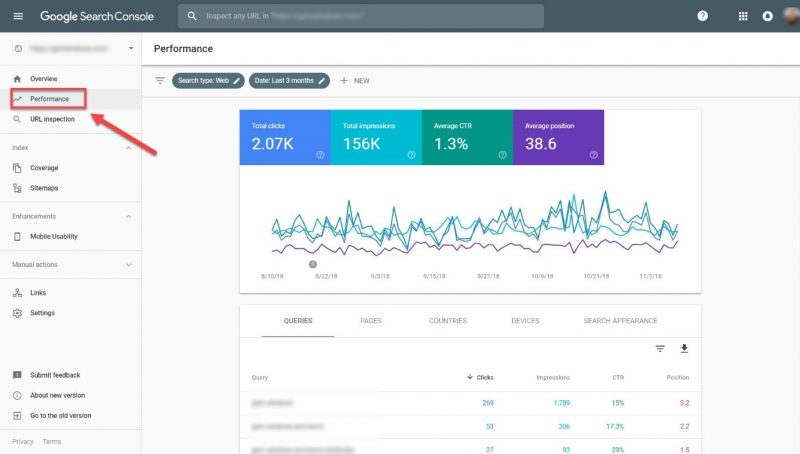
Task: Edit Date range pencil icon
Action: 321,81
